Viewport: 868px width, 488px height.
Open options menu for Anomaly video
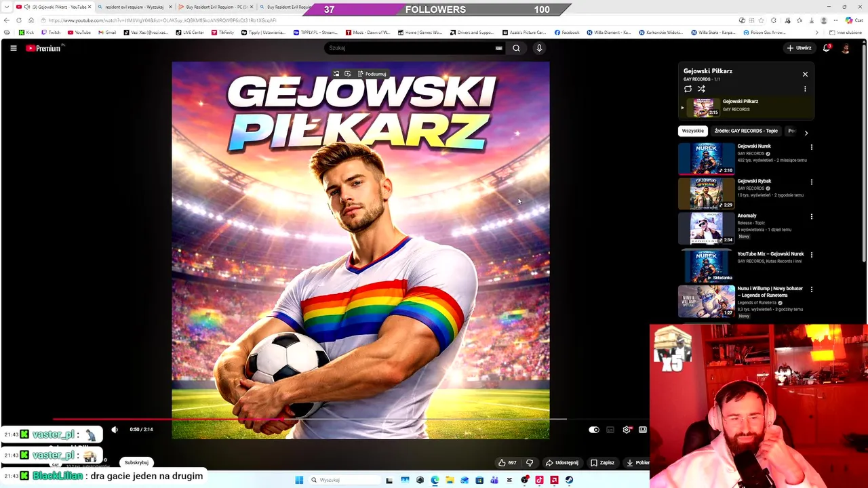[811, 216]
